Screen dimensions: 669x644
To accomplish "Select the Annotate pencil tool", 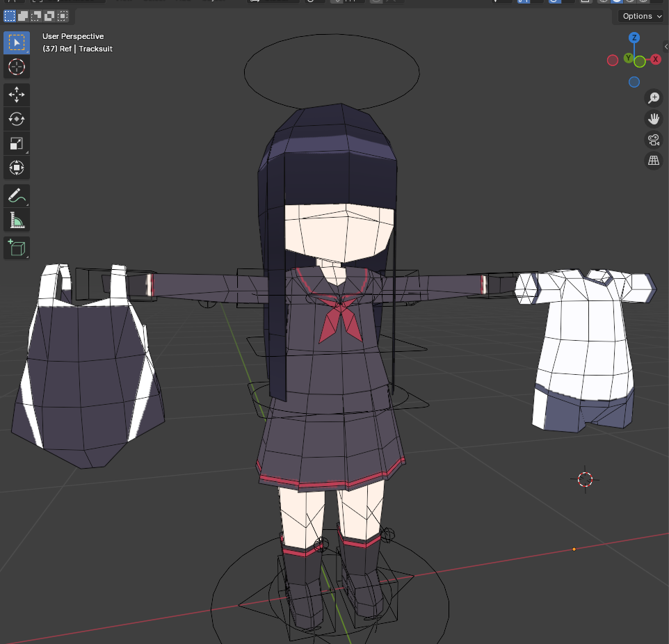I will point(17,196).
